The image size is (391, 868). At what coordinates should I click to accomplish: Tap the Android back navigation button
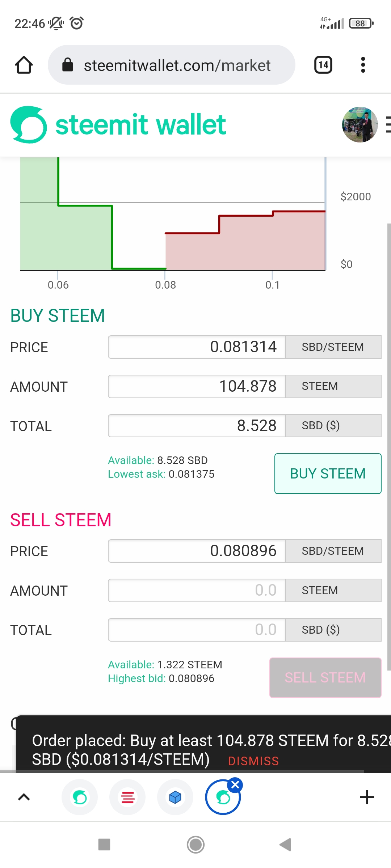pos(286,845)
